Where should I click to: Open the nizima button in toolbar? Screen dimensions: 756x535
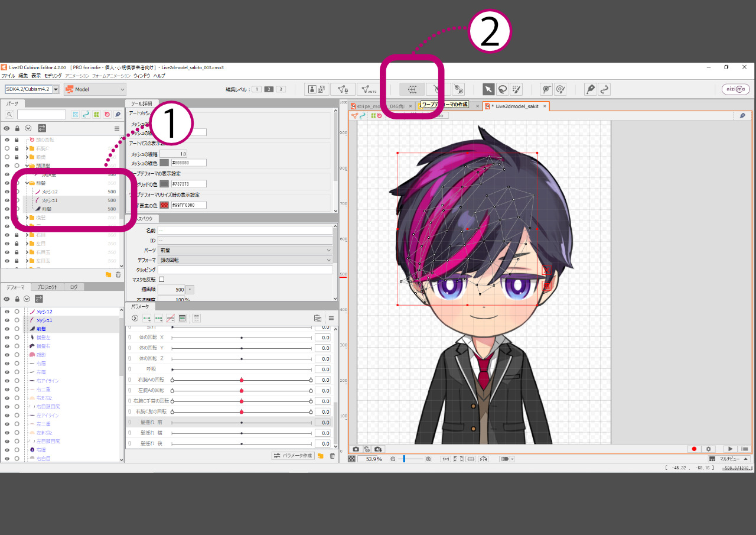(735, 89)
